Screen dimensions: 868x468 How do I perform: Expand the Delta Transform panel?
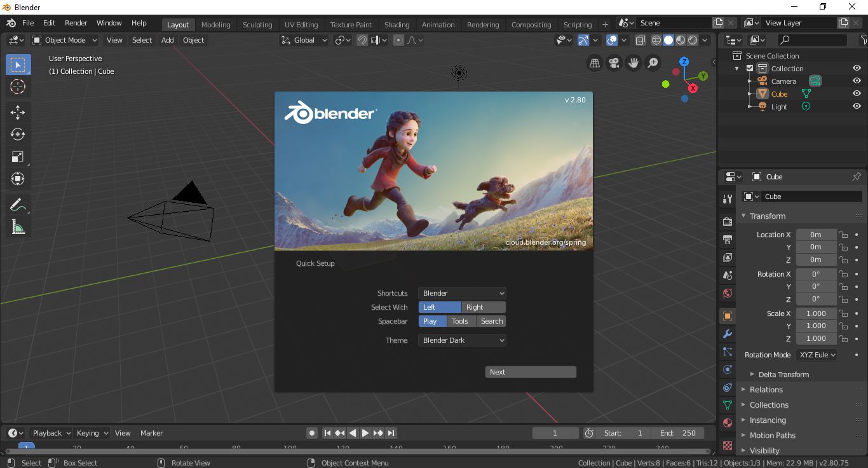pos(783,375)
